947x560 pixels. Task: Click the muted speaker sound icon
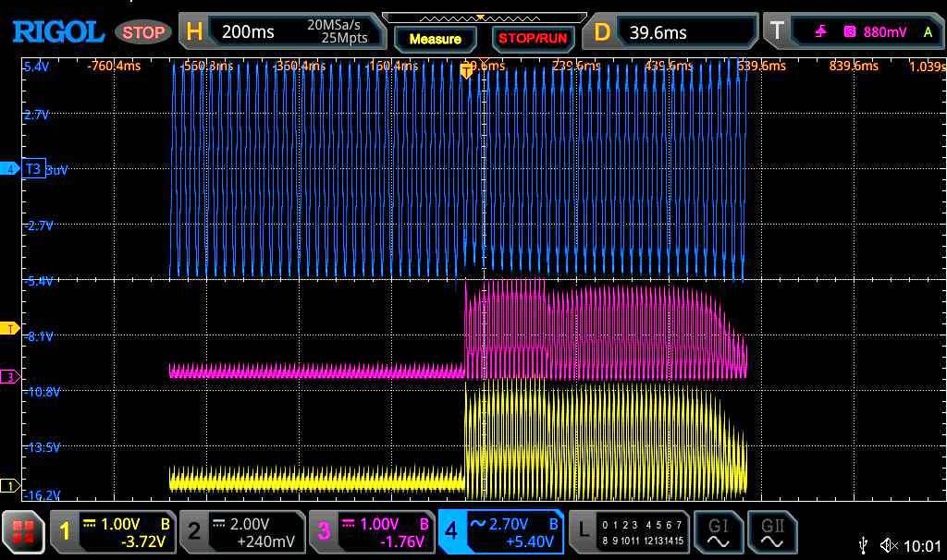[x=888, y=545]
